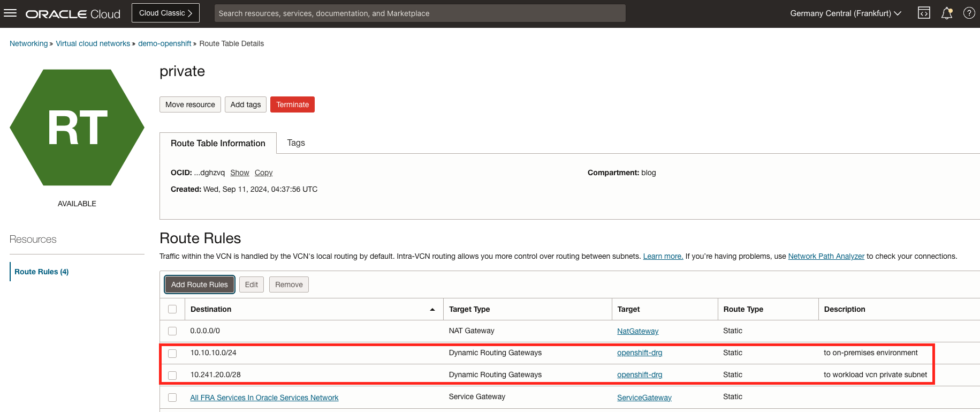The height and width of the screenshot is (412, 980).
Task: Sort by the Destination column arrow
Action: [432, 310]
